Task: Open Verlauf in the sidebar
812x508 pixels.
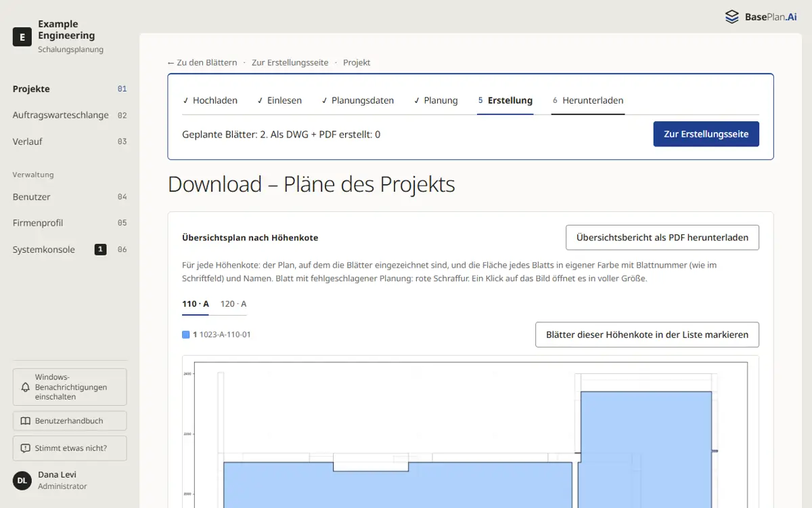Action: pyautogui.click(x=70, y=142)
